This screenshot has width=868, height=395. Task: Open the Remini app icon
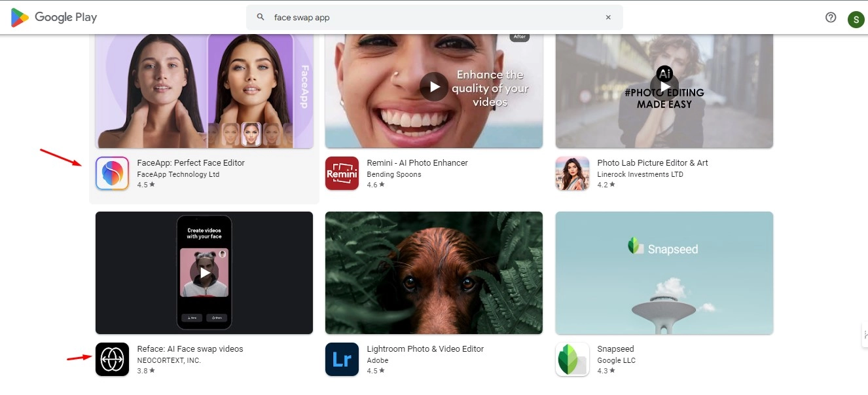click(x=342, y=174)
